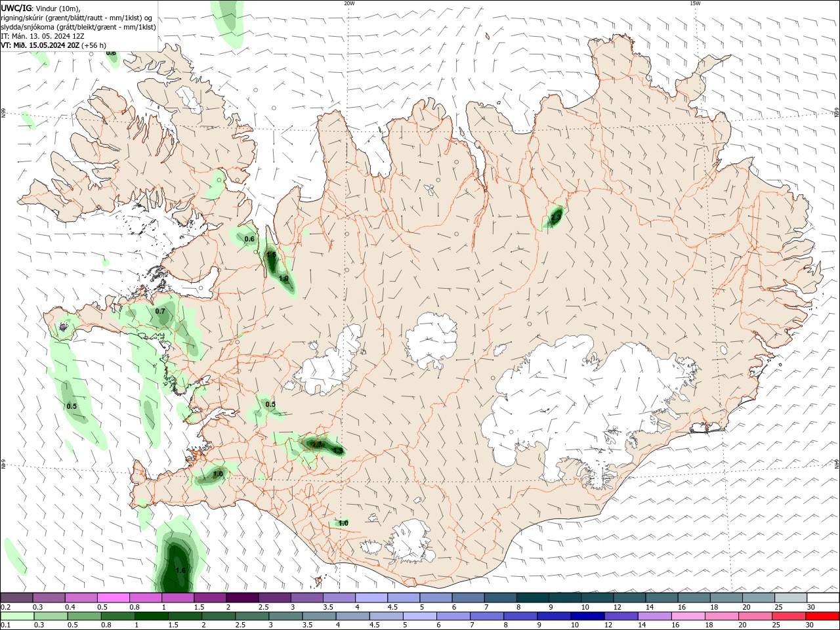
Task: Select the dark magenta 1.5 snow legend swatch
Action: click(210, 598)
